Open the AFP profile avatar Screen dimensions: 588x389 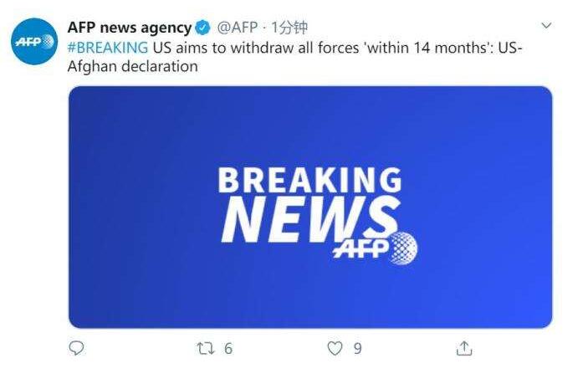(x=34, y=41)
